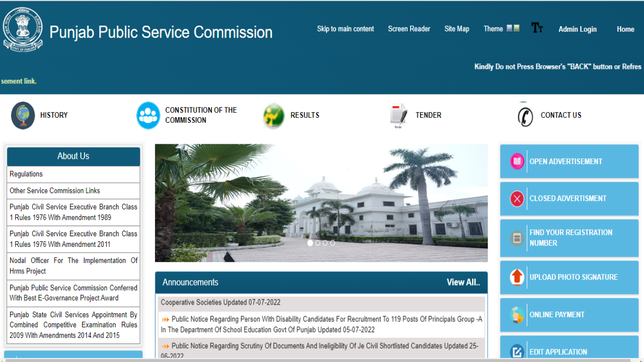Click the scrolling BACK button warning text
644x362 pixels.
tap(558, 66)
